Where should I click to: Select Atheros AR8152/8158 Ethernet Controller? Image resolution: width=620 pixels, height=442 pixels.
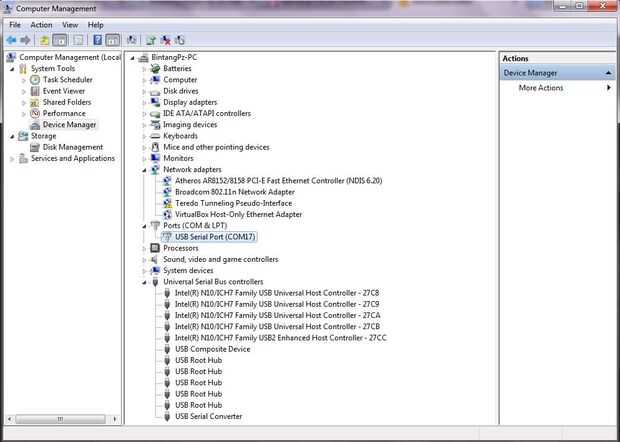coord(278,181)
